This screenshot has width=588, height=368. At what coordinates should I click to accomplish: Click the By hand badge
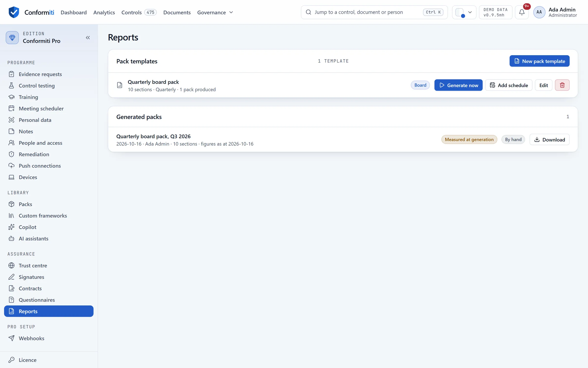[x=513, y=140]
